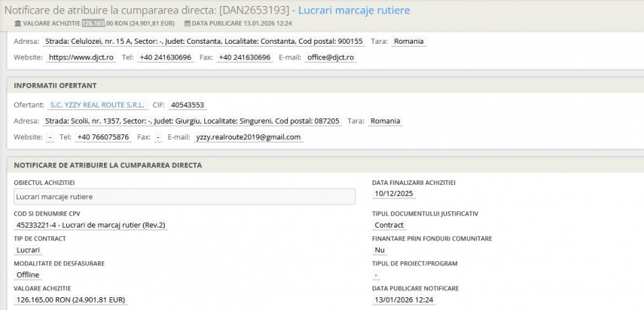Viewport: 644px width, 310px height.
Task: Click the bank icon beside Valoare Achizitie
Action: [17, 23]
